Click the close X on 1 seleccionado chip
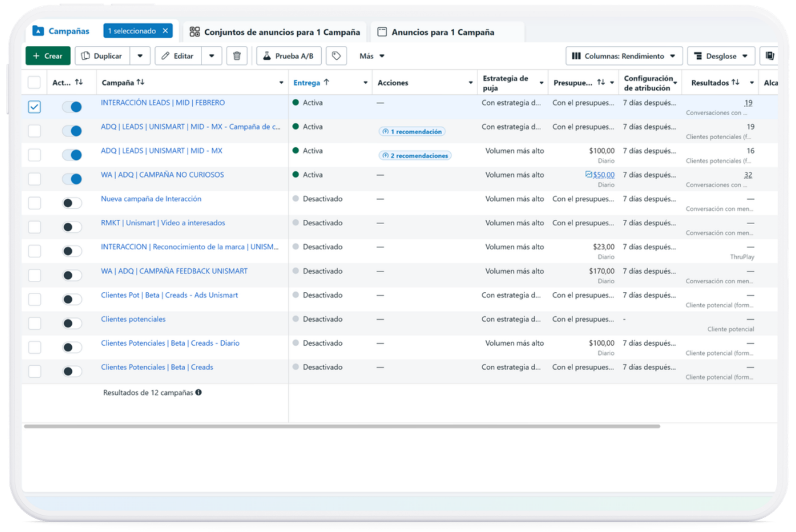This screenshot has width=796, height=532. [x=166, y=31]
